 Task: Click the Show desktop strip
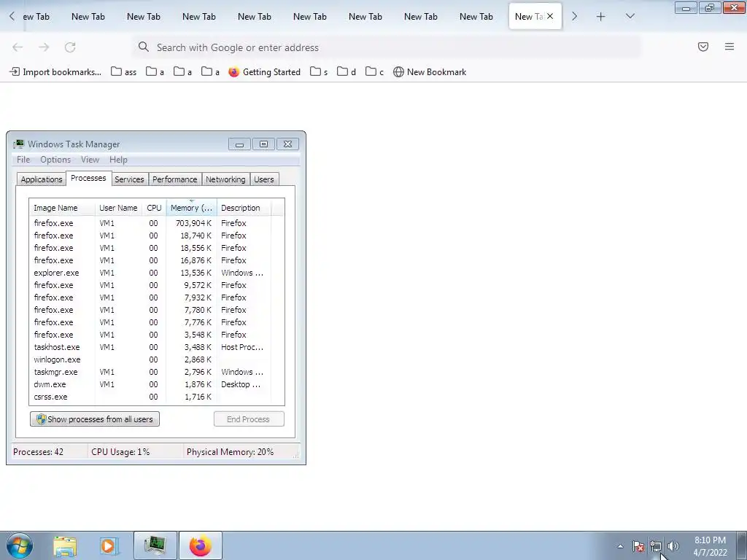pyautogui.click(x=741, y=545)
